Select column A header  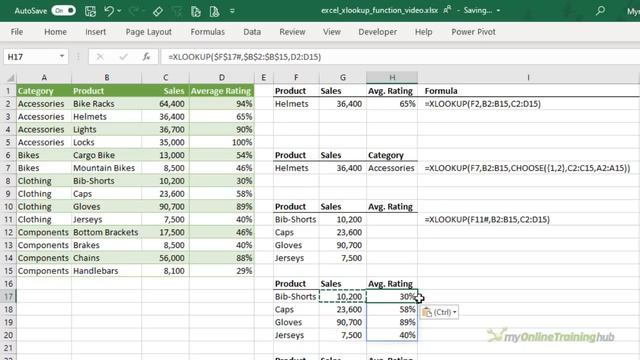(44, 77)
